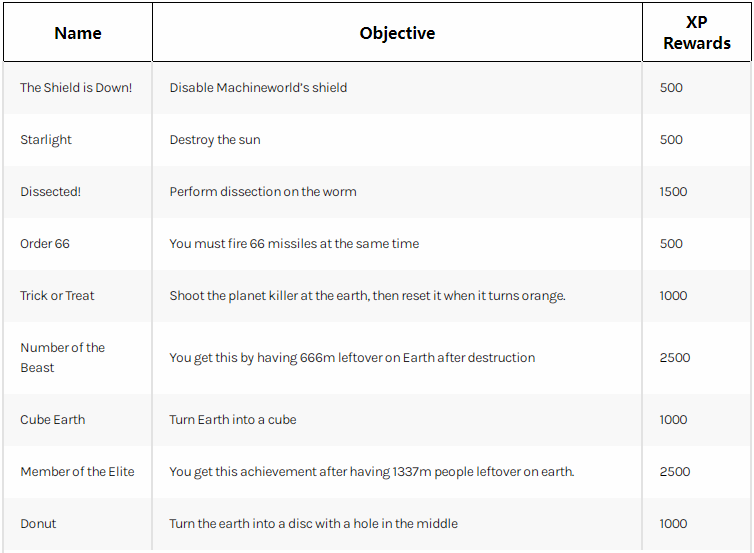Select Member of the Elite name cell
Screen dimensions: 754x553
77,471
